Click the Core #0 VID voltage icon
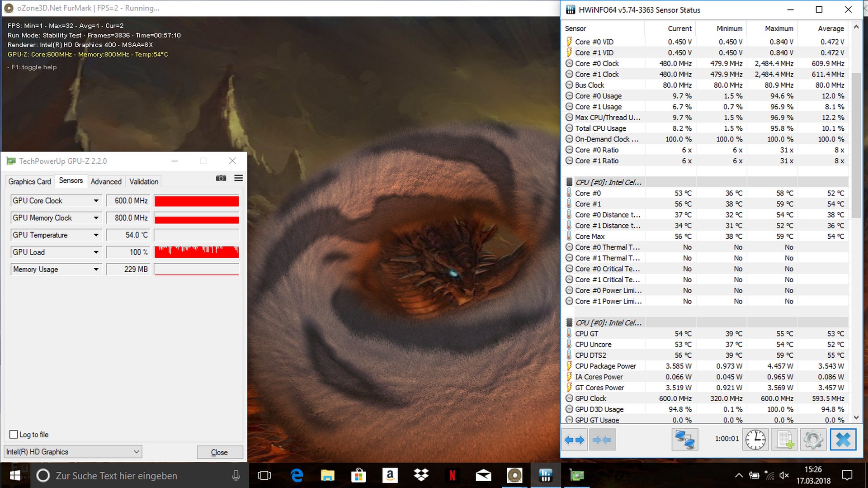 [x=569, y=42]
